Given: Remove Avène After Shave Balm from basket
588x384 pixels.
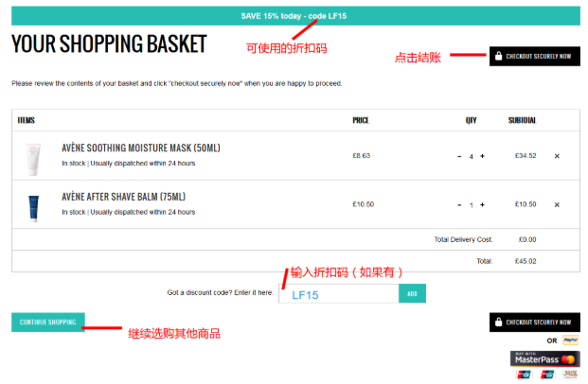Looking at the screenshot, I should click(x=557, y=205).
